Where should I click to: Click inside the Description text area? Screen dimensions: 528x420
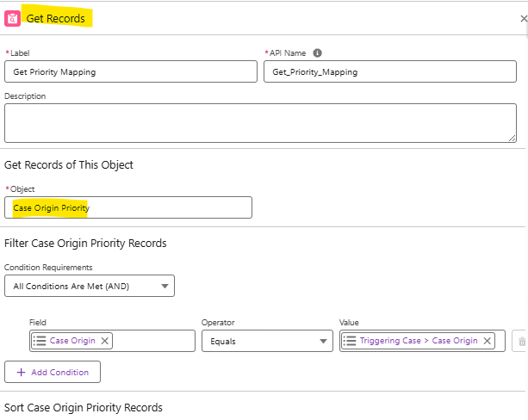pyautogui.click(x=258, y=122)
